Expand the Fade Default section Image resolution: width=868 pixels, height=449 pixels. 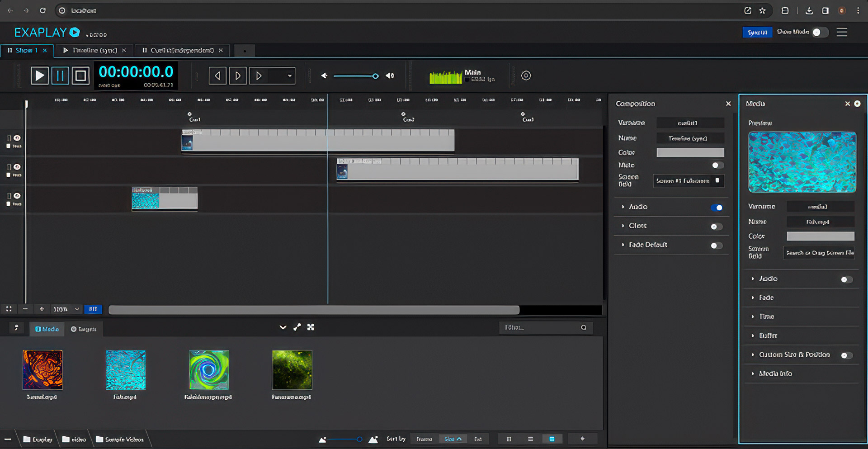pyautogui.click(x=648, y=245)
